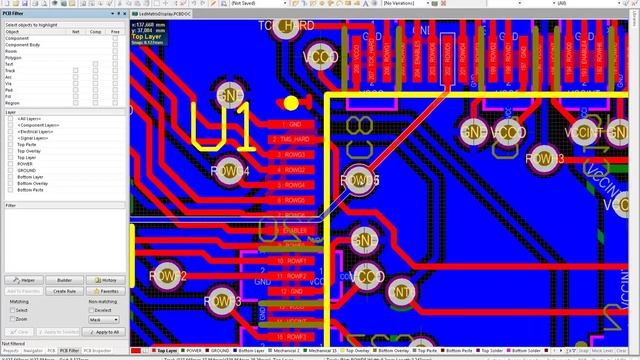Click the Snap button at bottom right
This screenshot has width=640, height=360.
click(x=583, y=351)
